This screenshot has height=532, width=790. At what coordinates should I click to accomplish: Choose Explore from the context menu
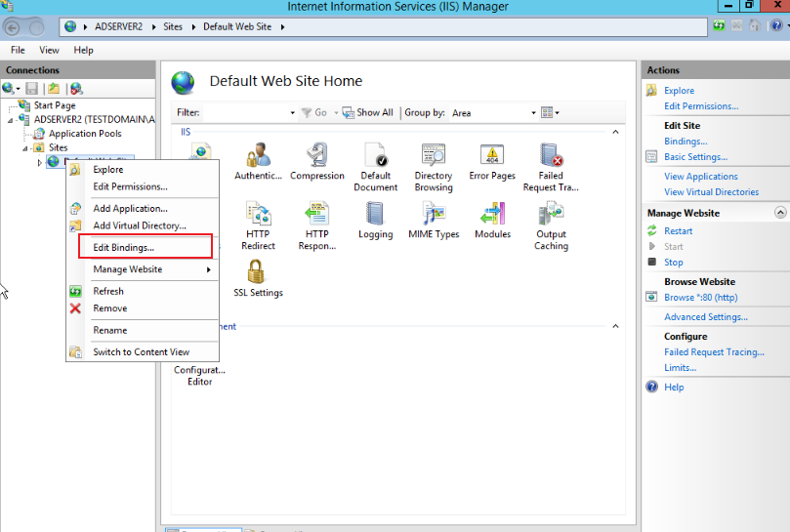(x=143, y=170)
